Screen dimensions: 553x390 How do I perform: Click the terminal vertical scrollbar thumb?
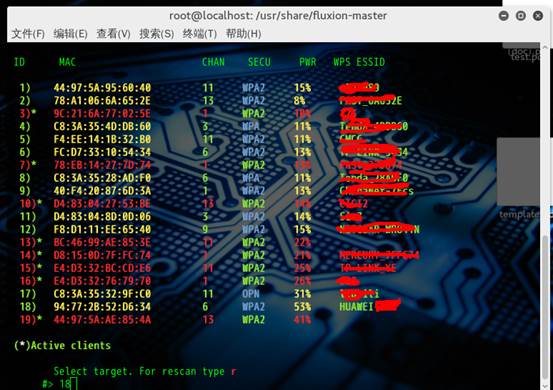[545, 307]
